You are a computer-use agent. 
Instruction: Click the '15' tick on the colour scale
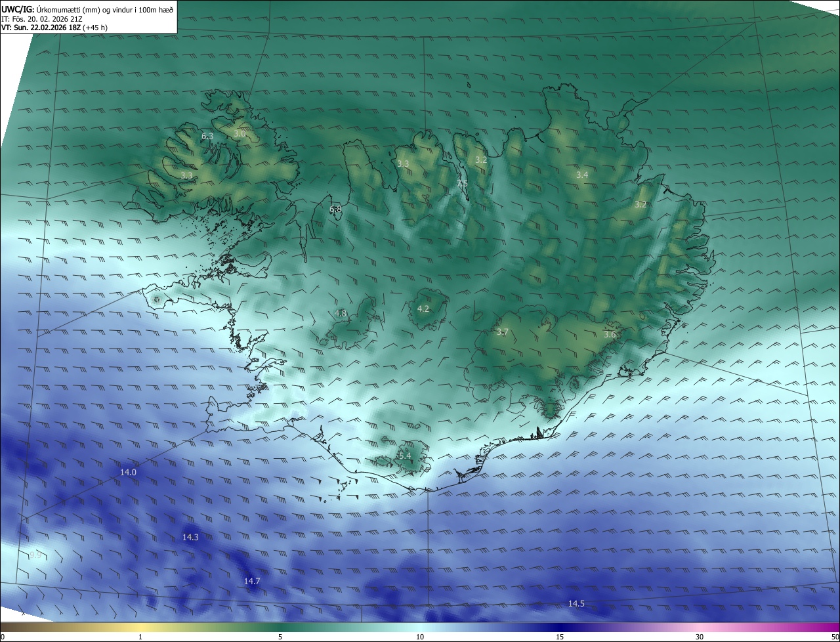click(560, 637)
